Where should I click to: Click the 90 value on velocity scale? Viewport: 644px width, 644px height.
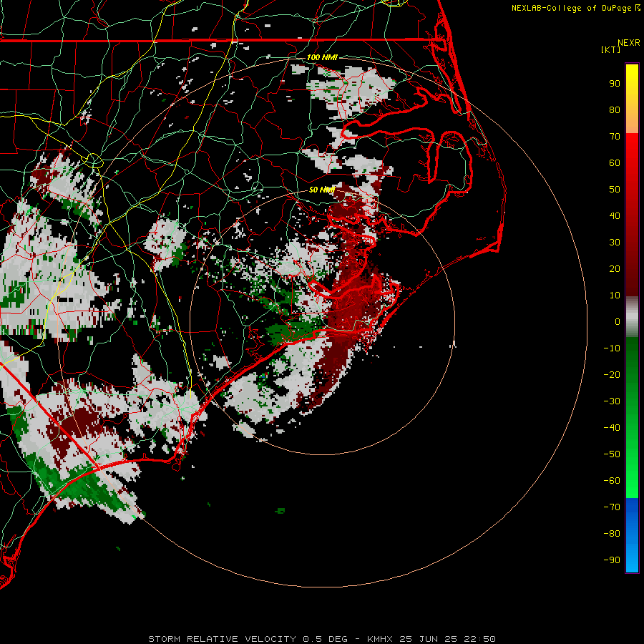coord(615,84)
